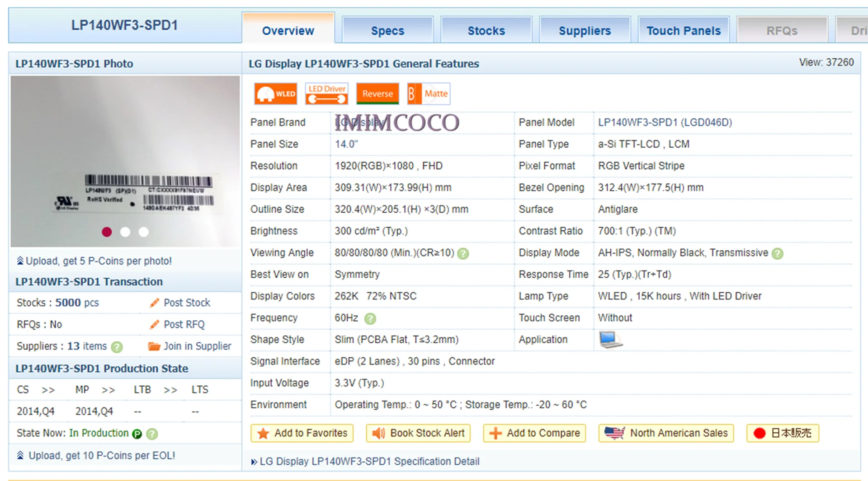This screenshot has width=868, height=481.
Task: Click the Panel Model value LP140WF3-SPD1 (LGD046D)
Action: pyautogui.click(x=665, y=122)
